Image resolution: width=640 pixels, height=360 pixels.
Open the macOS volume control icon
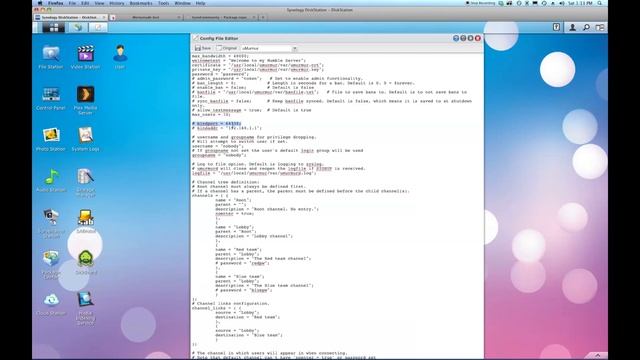[562, 3]
